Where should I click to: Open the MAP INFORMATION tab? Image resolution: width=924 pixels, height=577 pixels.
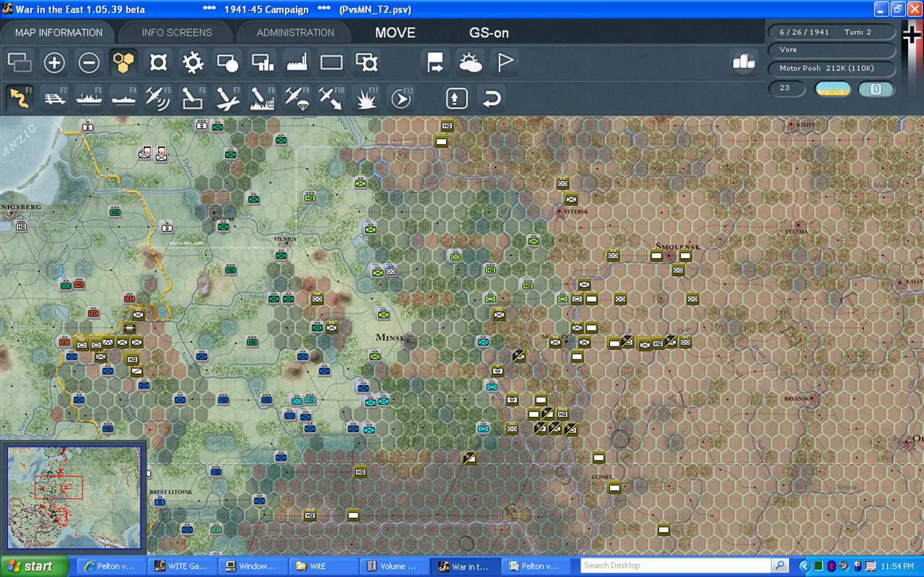59,33
